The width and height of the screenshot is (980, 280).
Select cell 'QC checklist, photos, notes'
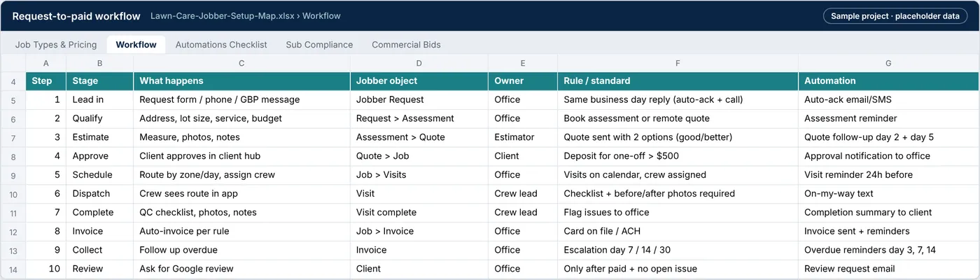[241, 212]
